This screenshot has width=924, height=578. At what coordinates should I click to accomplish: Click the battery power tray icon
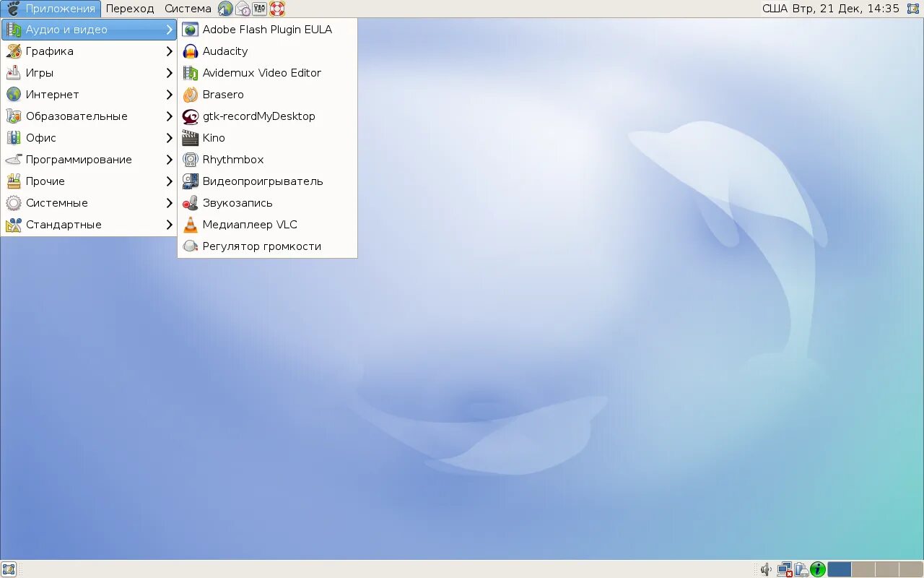pyautogui.click(x=801, y=569)
